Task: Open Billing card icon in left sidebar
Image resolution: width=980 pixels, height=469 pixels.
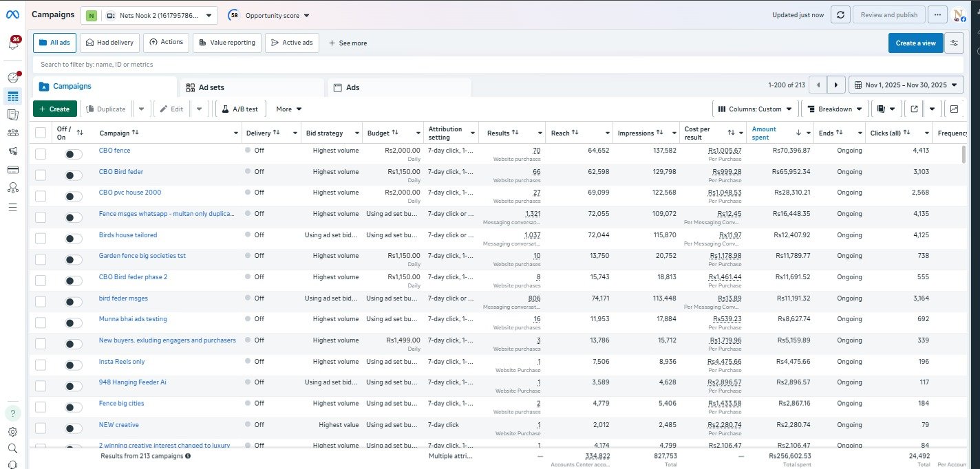Action: point(12,169)
